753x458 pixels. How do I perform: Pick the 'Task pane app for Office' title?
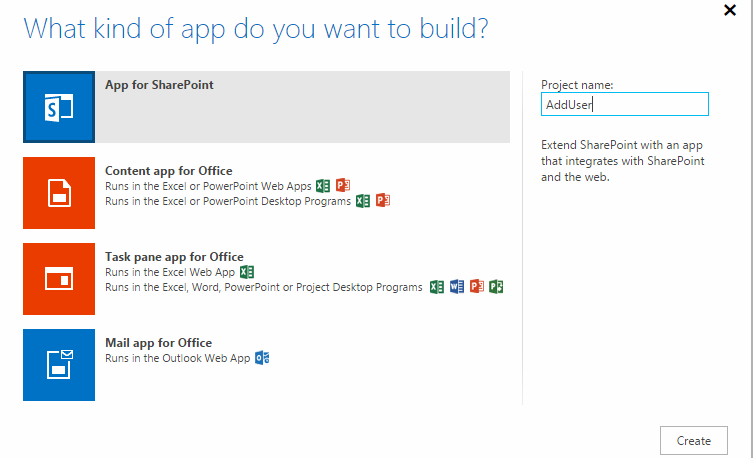(174, 257)
